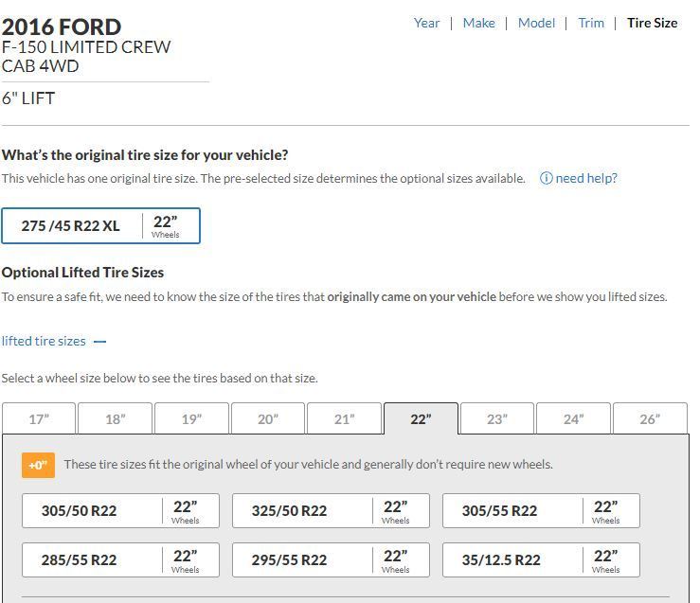
Task: Select the 21" wheel size tab
Action: click(x=345, y=418)
